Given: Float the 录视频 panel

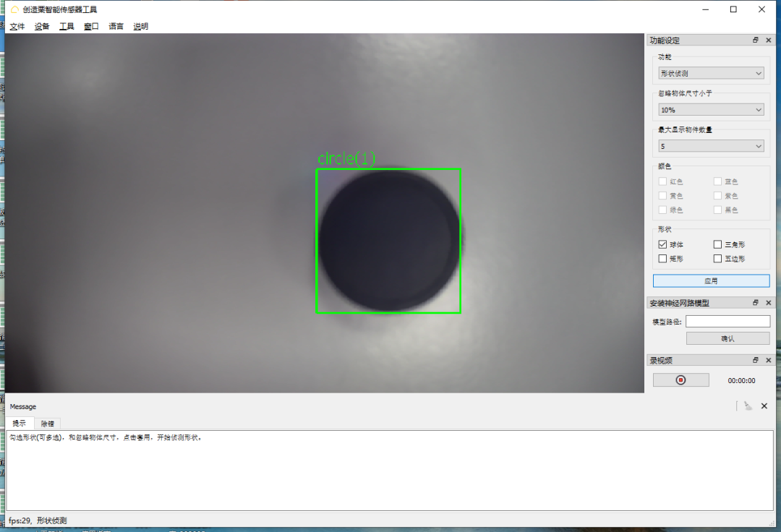Looking at the screenshot, I should pyautogui.click(x=756, y=360).
